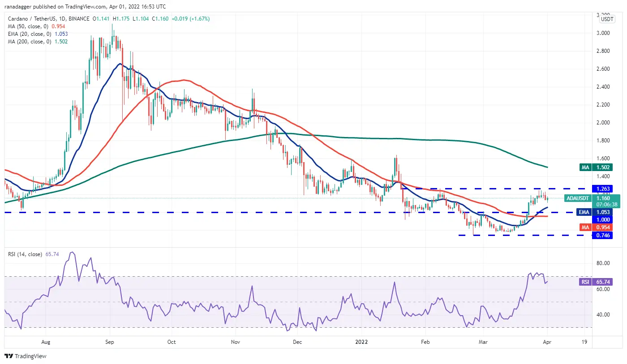Viewport: 627px width, 364px height.
Task: Click the Apr label on time axis
Action: point(547,342)
